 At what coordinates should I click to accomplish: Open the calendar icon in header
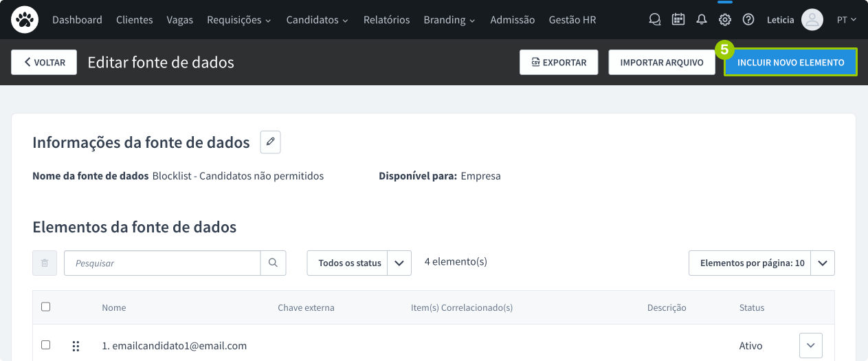tap(678, 20)
